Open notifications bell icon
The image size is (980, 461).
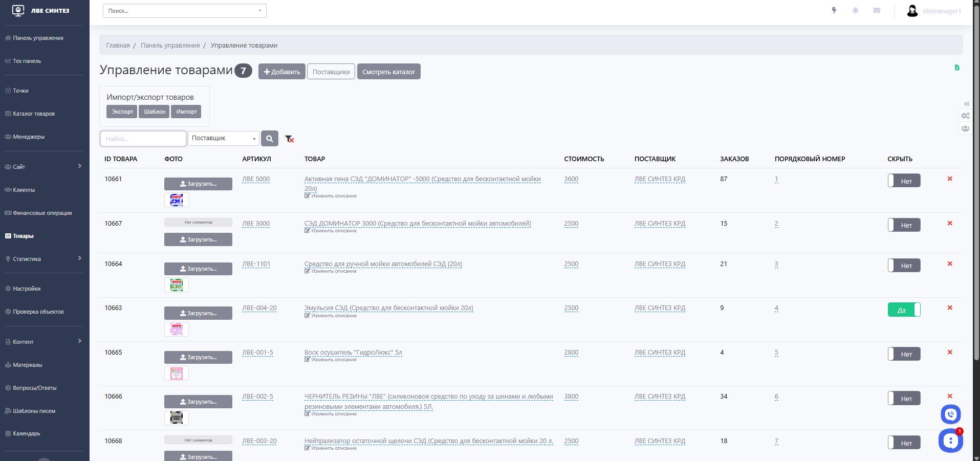tap(856, 10)
